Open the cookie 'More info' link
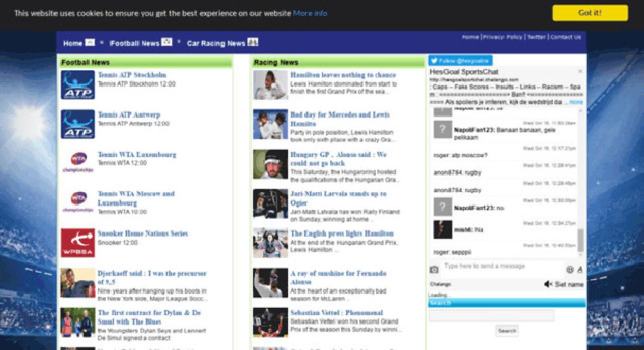 coord(310,13)
